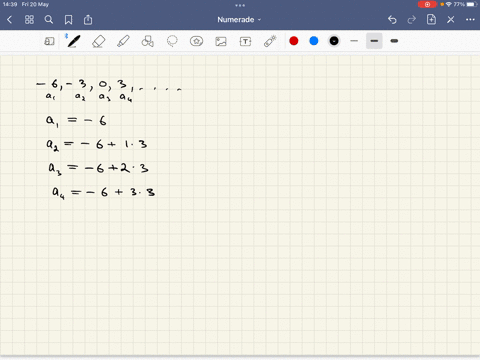Image resolution: width=480 pixels, height=360 pixels.
Task: Redo the last action
Action: coord(412,20)
